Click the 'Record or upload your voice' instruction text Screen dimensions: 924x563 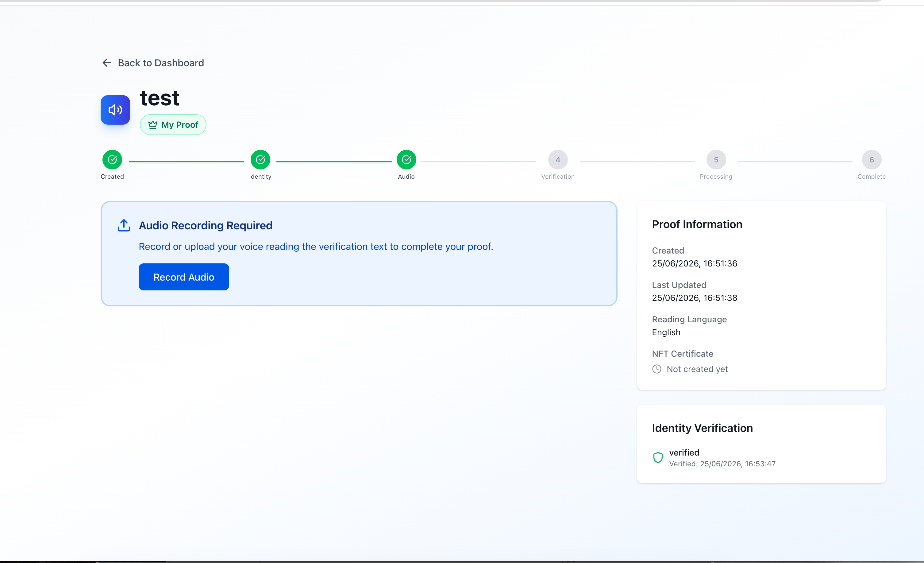[316, 247]
